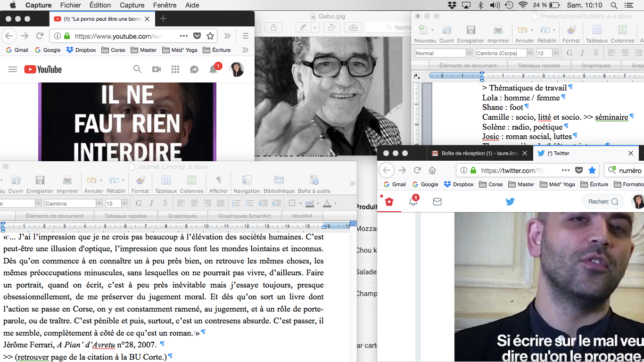
Task: Click Imprimer icon in PresentationsEtudiant window
Action: click(498, 33)
